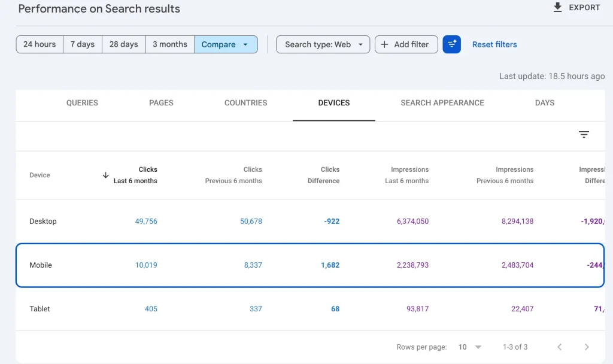Select the 28 days date range
This screenshot has width=613, height=364.
click(123, 44)
